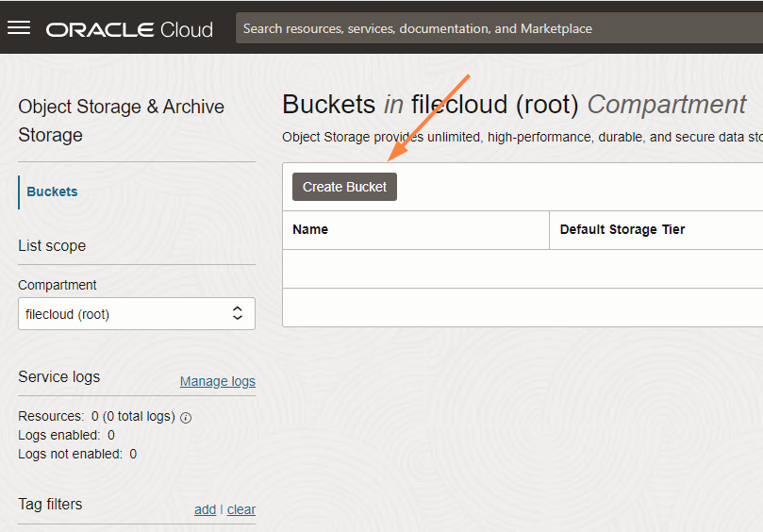This screenshot has height=532, width=763.
Task: Click the empty first row of buckets table
Action: click(x=522, y=269)
